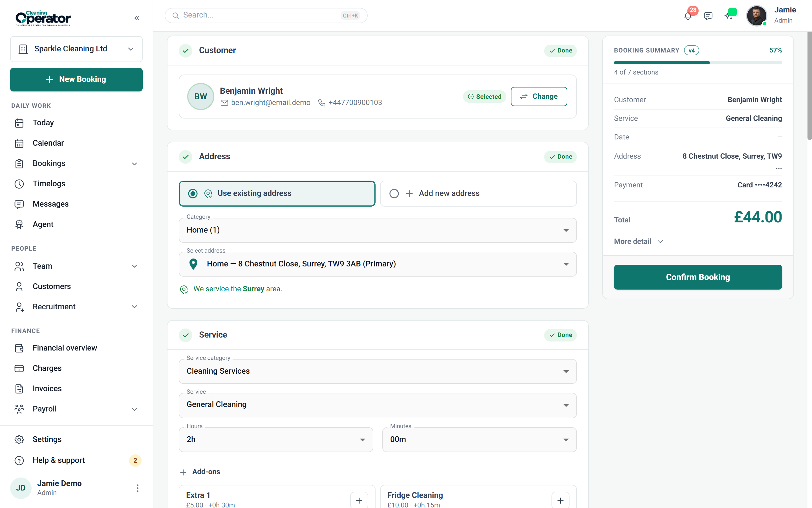Collapse the sidebar with double-chevron icon
The image size is (812, 508).
click(136, 18)
